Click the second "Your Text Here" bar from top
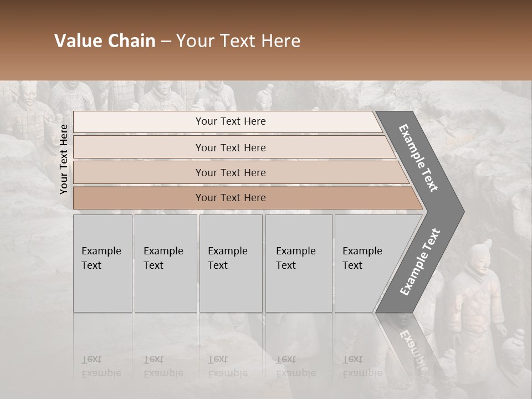 click(x=231, y=147)
